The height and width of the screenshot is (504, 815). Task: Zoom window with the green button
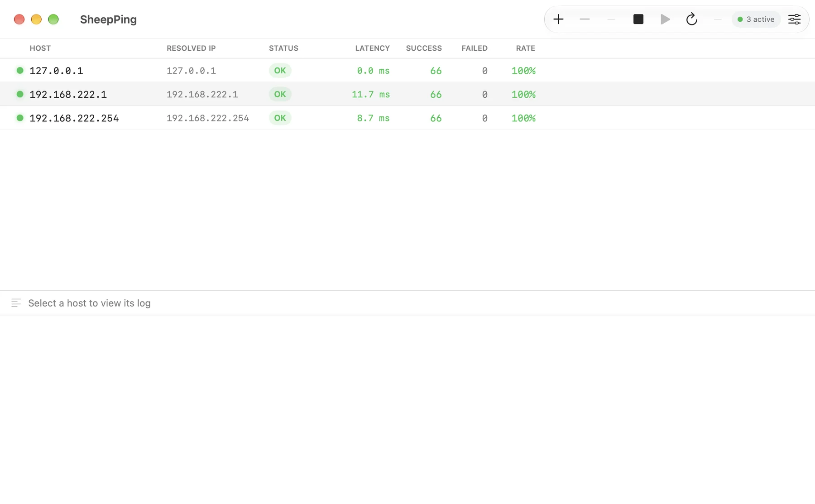[53, 19]
